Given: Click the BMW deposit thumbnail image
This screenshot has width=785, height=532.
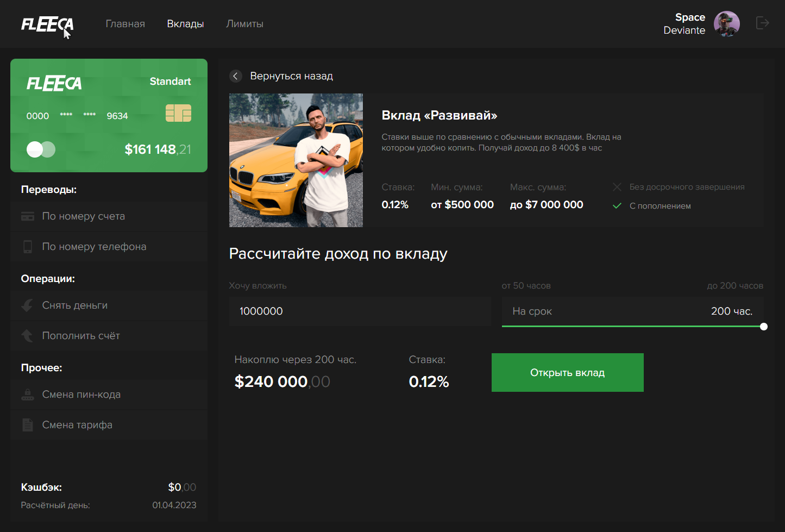Looking at the screenshot, I should click(296, 160).
